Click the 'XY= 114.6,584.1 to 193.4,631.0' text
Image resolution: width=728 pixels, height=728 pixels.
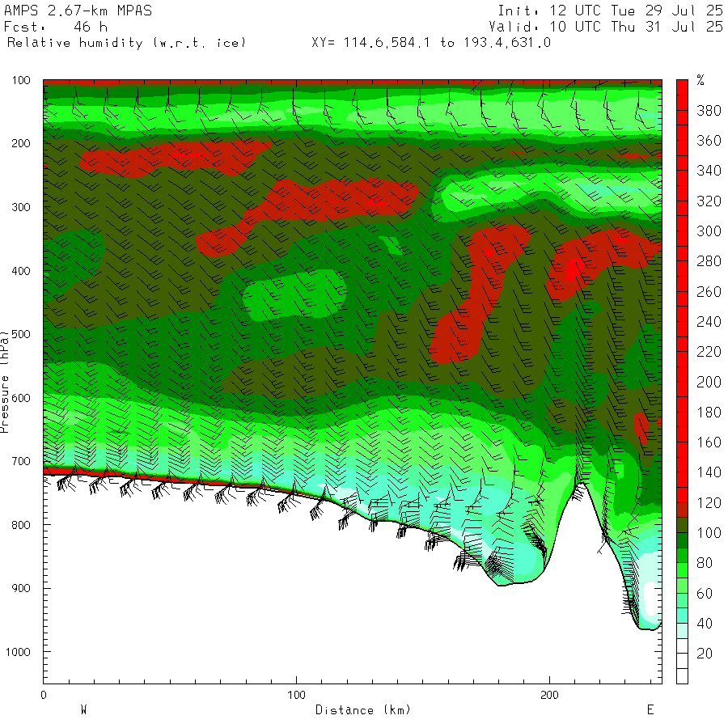click(431, 43)
